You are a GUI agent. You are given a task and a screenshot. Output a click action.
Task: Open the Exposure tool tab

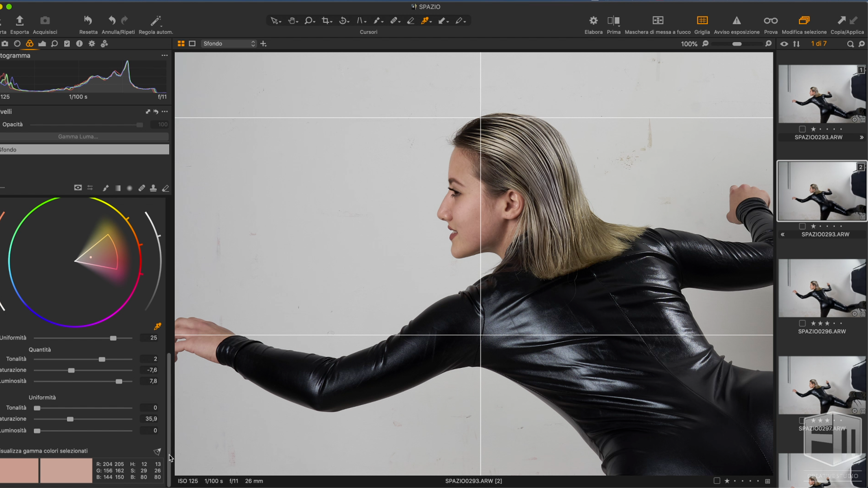pyautogui.click(x=42, y=44)
